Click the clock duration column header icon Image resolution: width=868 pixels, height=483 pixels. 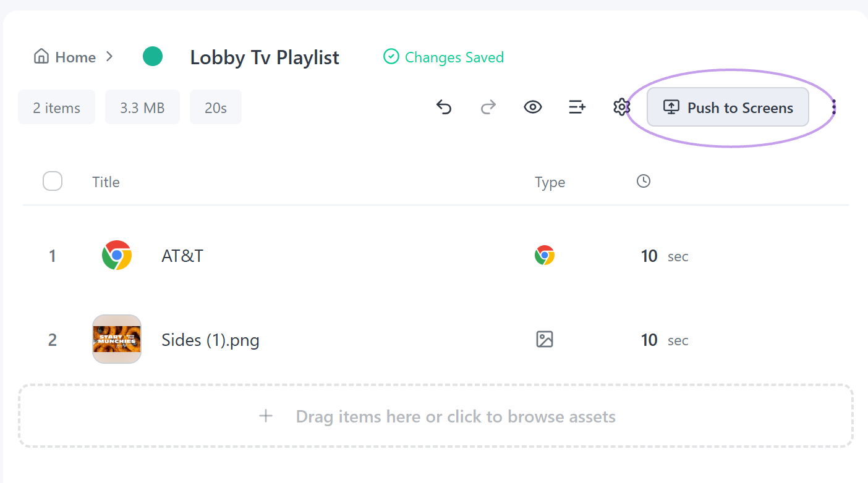pyautogui.click(x=644, y=181)
